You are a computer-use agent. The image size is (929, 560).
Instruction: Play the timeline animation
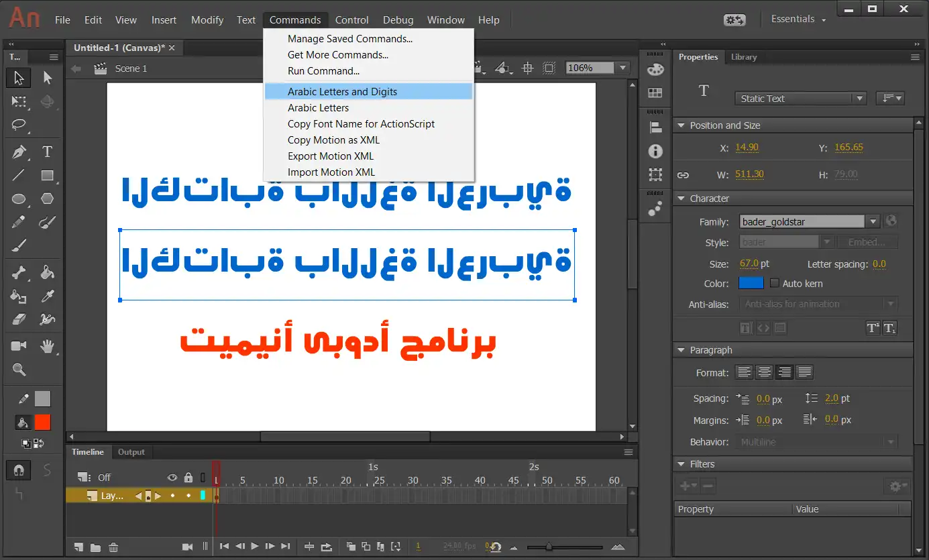[x=254, y=547]
